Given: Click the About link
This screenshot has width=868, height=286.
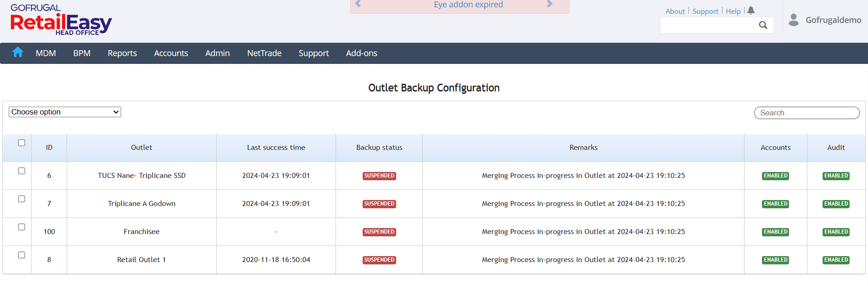Looking at the screenshot, I should (675, 11).
